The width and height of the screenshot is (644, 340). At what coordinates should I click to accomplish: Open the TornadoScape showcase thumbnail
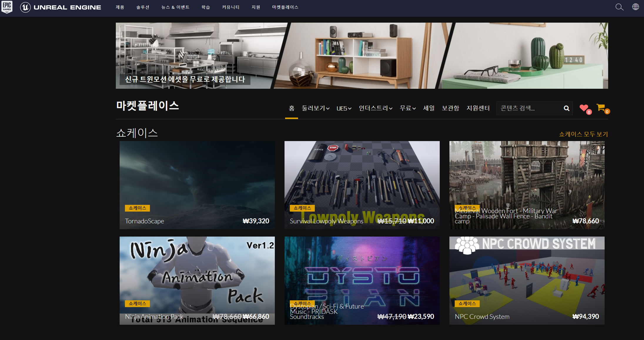pyautogui.click(x=197, y=185)
